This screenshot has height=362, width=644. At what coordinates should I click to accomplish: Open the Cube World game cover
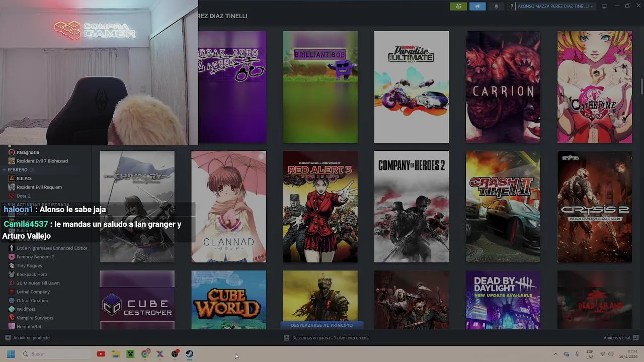pyautogui.click(x=229, y=300)
